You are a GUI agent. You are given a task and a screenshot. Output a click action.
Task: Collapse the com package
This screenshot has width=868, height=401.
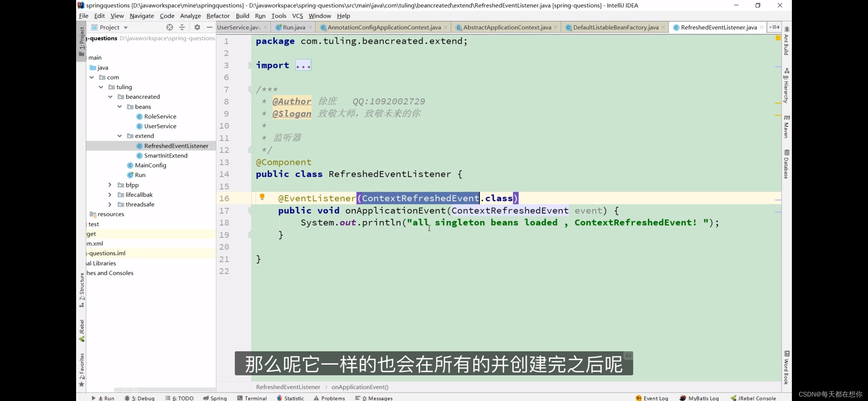[x=92, y=77]
